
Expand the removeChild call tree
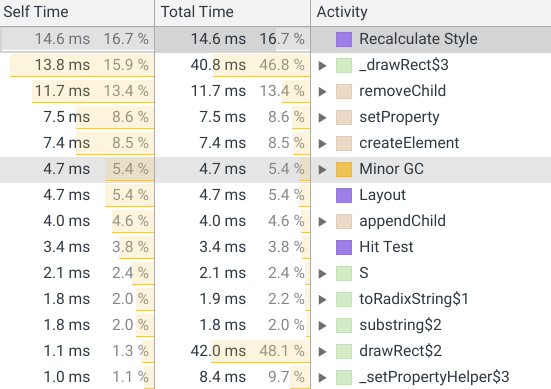[x=322, y=91]
